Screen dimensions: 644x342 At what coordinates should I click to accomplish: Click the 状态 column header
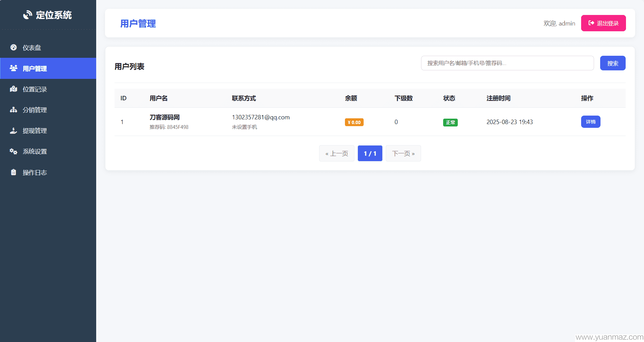[449, 98]
